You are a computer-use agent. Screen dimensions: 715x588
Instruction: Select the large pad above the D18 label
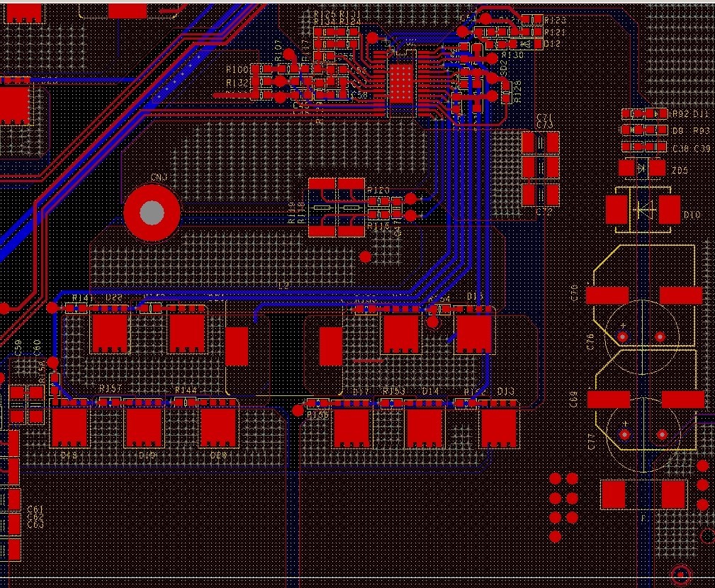click(69, 428)
